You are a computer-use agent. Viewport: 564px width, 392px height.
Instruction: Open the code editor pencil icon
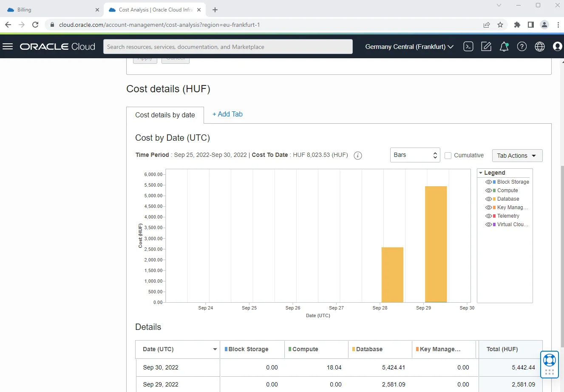(486, 47)
